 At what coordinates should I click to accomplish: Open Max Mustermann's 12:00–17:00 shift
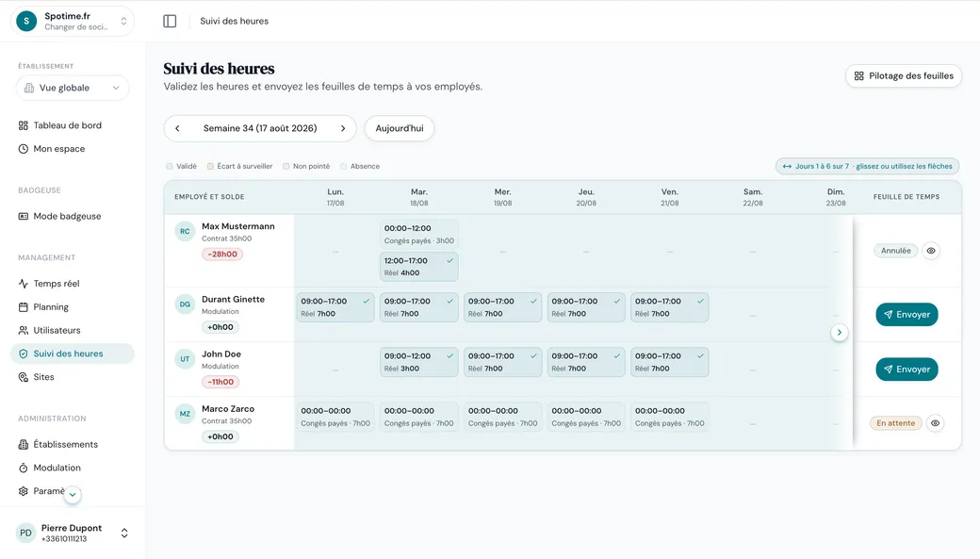[x=418, y=267]
